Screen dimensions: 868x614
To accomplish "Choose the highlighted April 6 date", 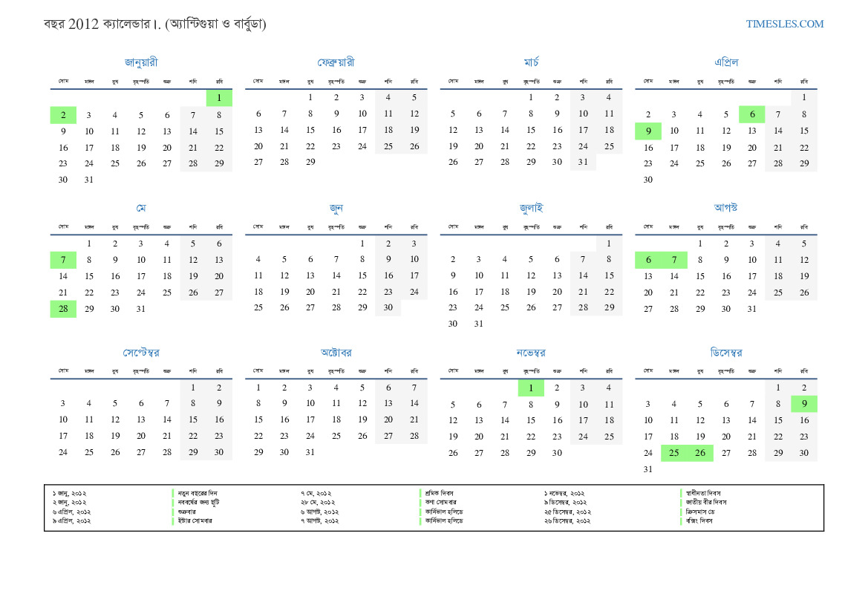I will (x=751, y=114).
